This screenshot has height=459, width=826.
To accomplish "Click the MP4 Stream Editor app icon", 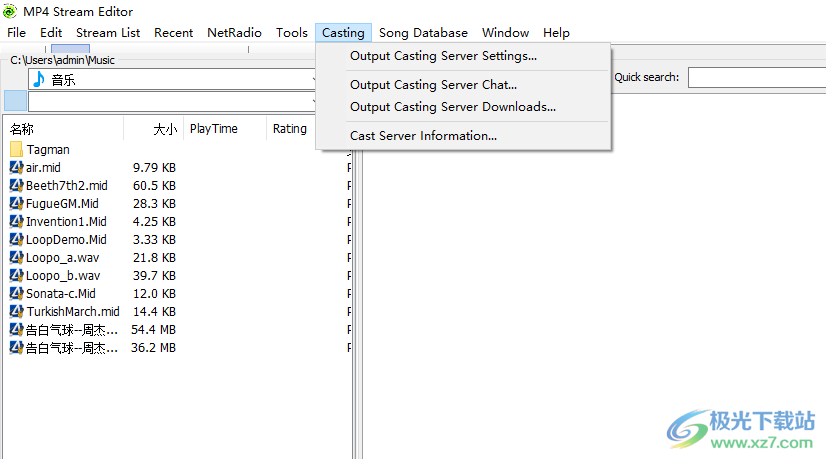I will pos(9,11).
